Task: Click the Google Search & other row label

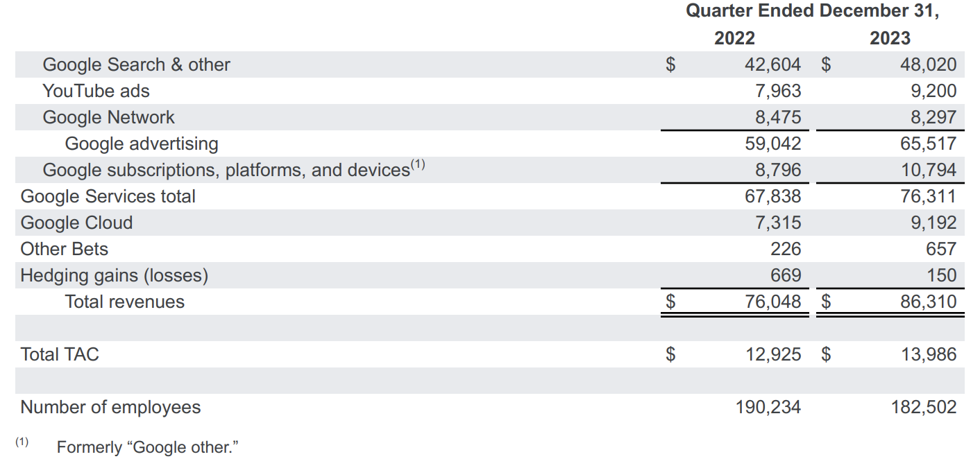Action: point(136,64)
